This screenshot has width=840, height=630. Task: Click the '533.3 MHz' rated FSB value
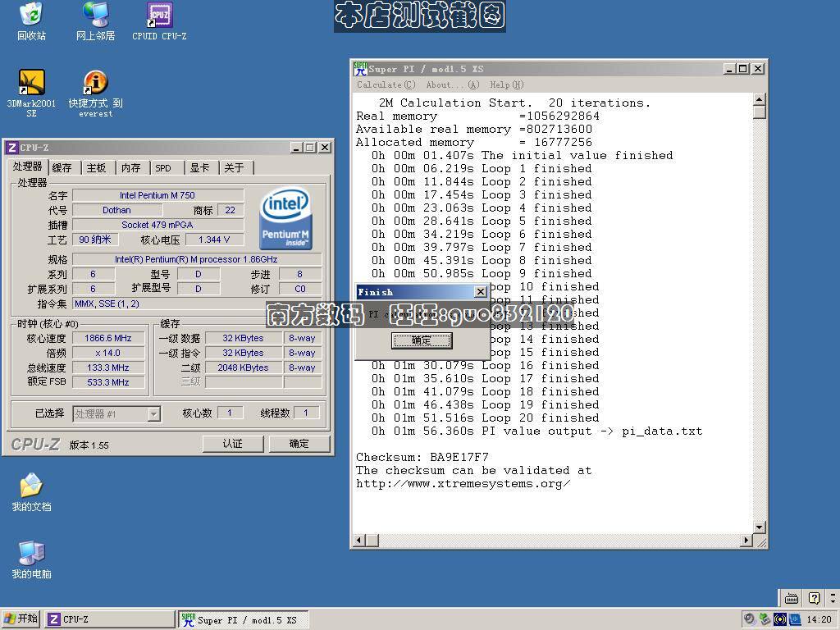[107, 382]
